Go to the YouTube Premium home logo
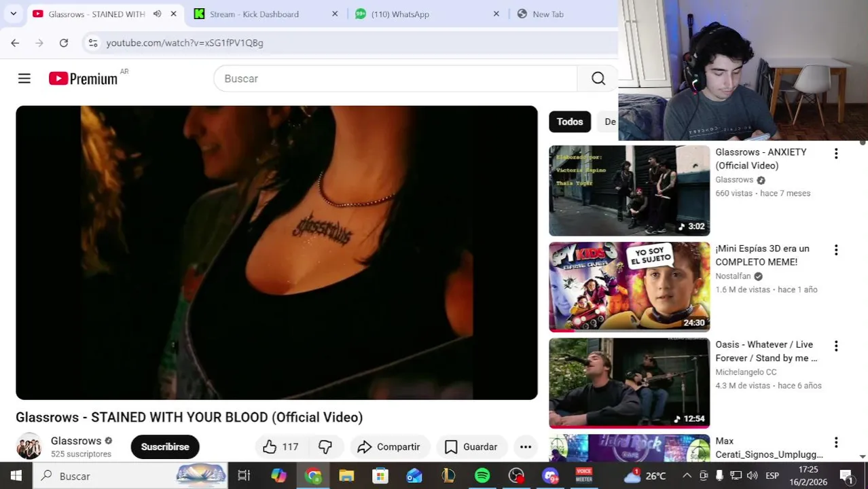The width and height of the screenshot is (868, 489). click(x=83, y=79)
